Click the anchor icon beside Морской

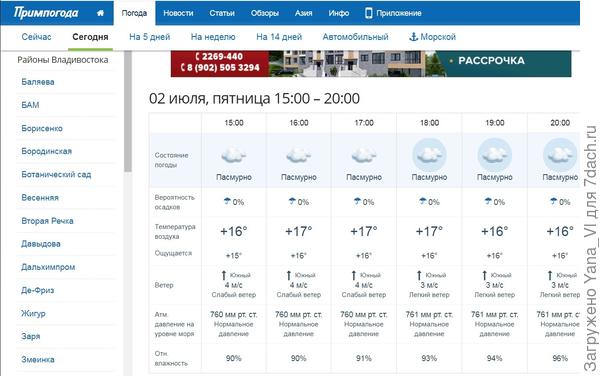click(x=413, y=37)
